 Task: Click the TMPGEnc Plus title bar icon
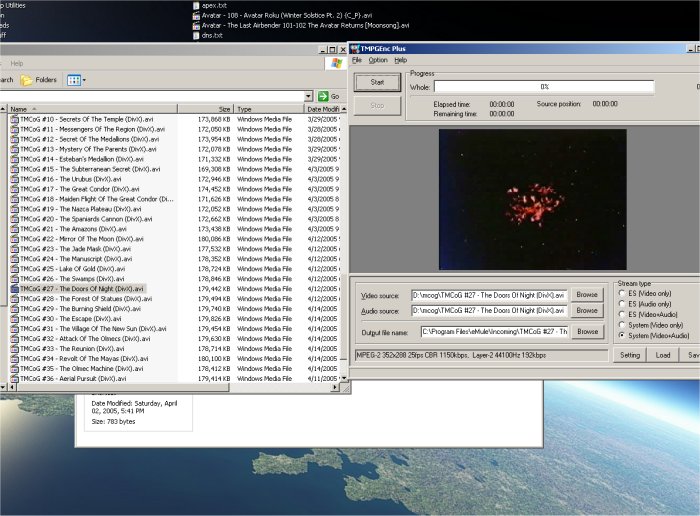tap(354, 48)
